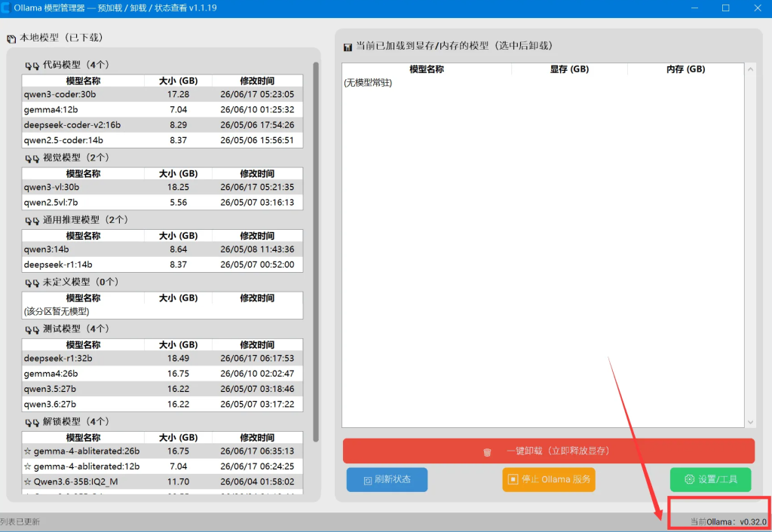Click the star on Qwen3.6-35B:IQ2_M row

[x=28, y=482]
